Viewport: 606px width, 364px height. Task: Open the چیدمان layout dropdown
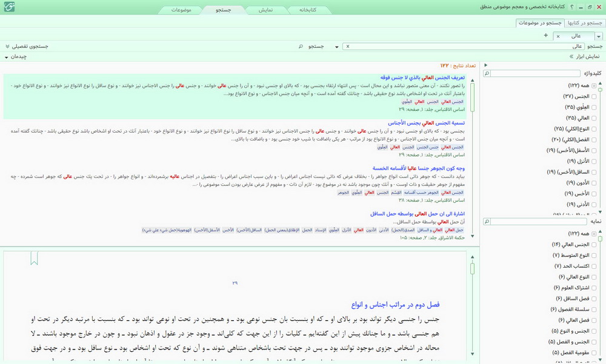16,57
